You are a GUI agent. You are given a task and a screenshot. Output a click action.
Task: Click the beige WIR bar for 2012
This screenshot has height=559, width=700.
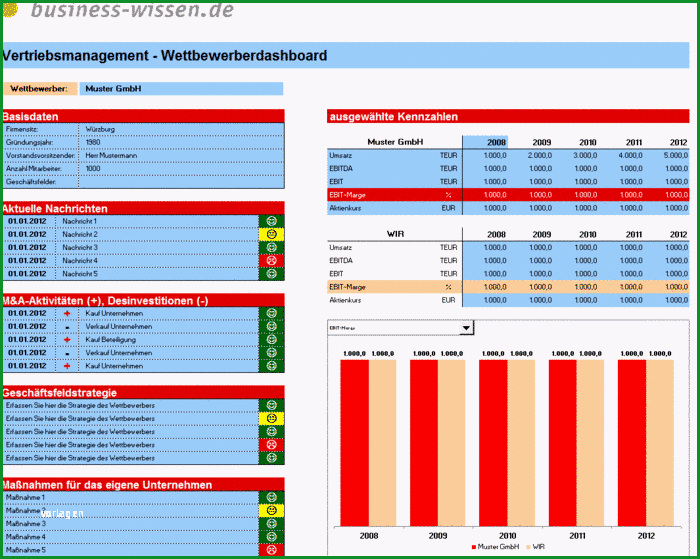(660, 443)
